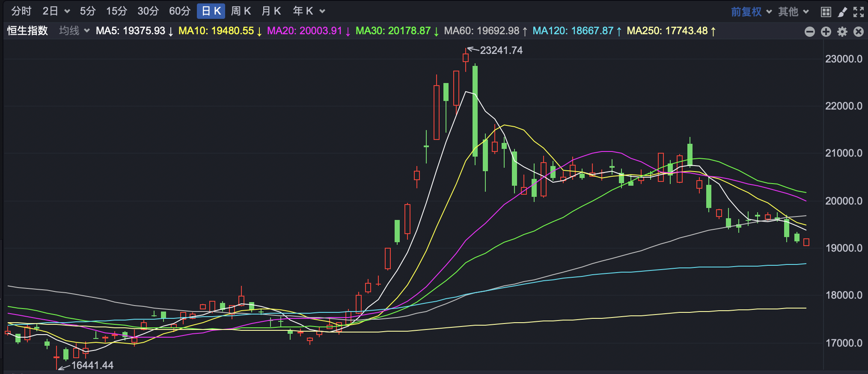Image resolution: width=868 pixels, height=374 pixels.
Task: Click MA20: 20003.91 indicator value
Action: pos(309,31)
